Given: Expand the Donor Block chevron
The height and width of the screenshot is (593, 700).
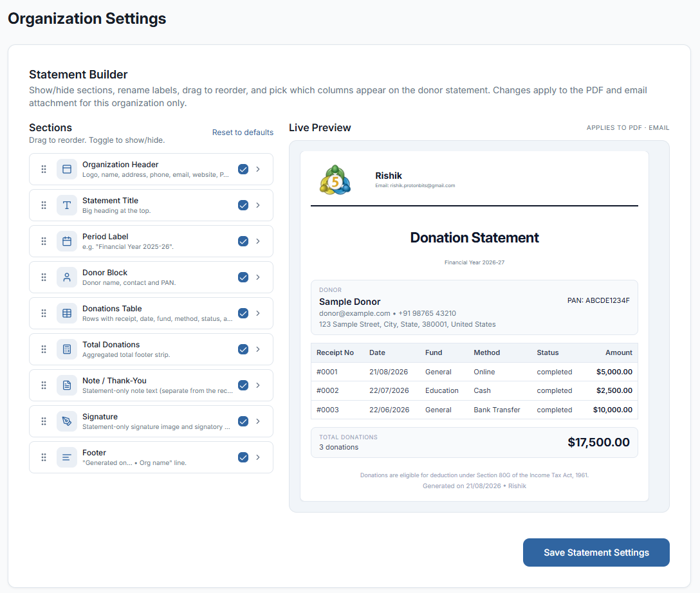Looking at the screenshot, I should [258, 277].
